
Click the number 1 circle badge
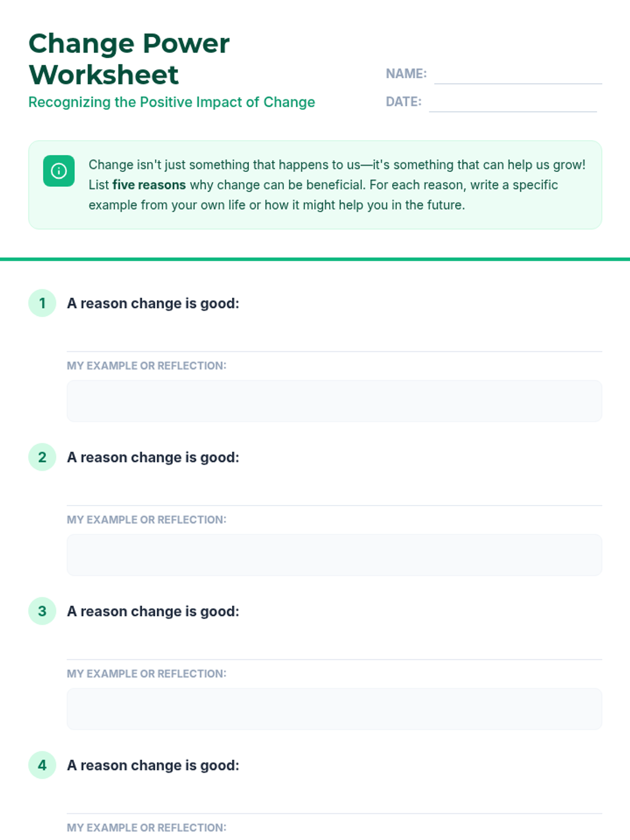coord(42,303)
